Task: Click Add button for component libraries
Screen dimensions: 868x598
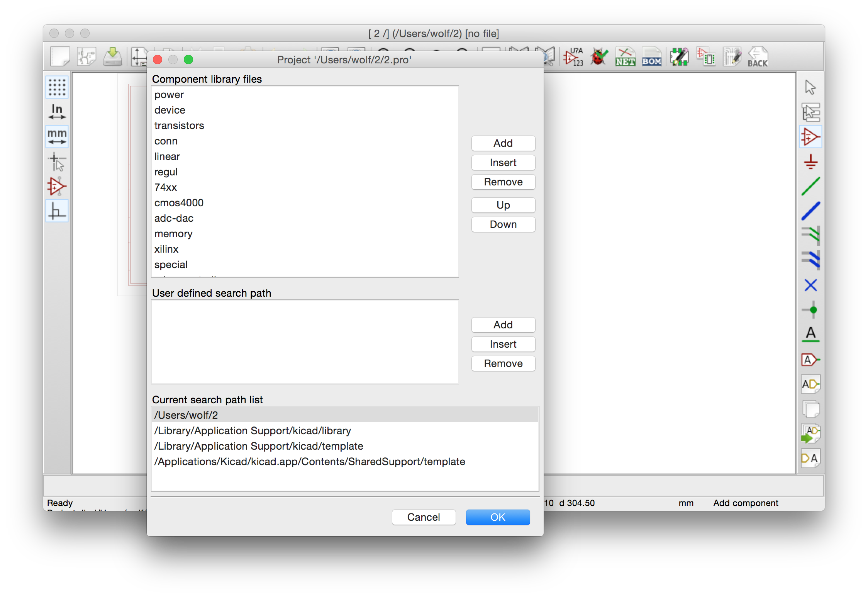Action: tap(503, 143)
